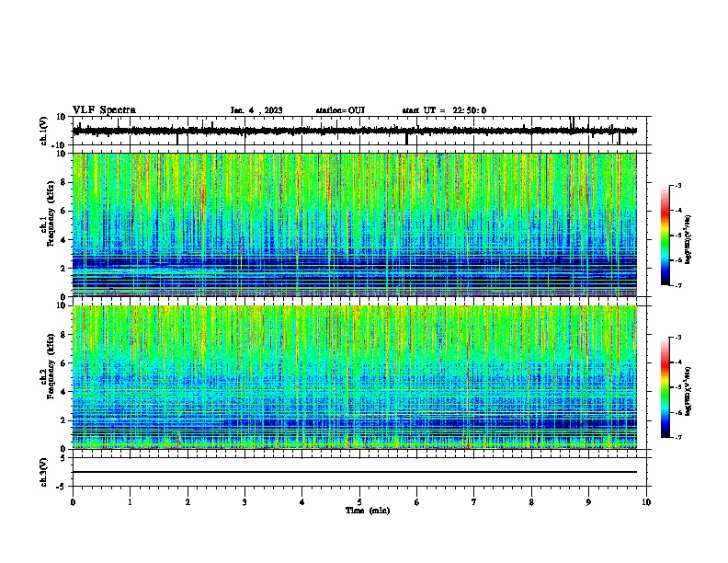Click the "-3" label on ch.1 colorbar
Image resolution: width=728 pixels, height=563 pixels.
coord(677,185)
